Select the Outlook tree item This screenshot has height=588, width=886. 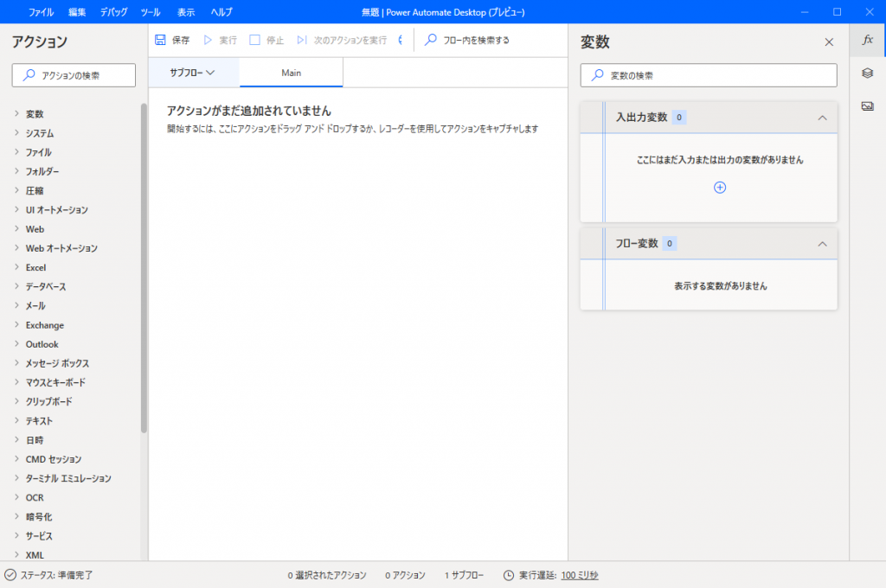pos(42,344)
